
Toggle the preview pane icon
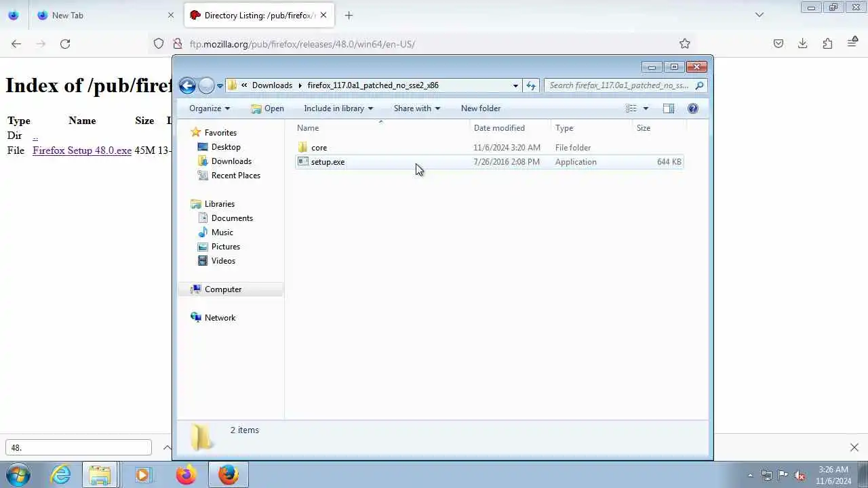(668, 108)
